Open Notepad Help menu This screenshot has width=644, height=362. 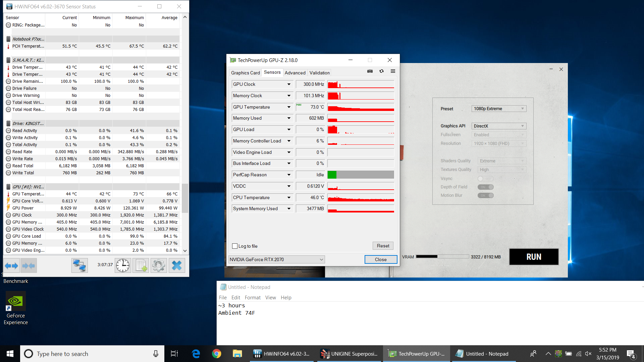(286, 298)
